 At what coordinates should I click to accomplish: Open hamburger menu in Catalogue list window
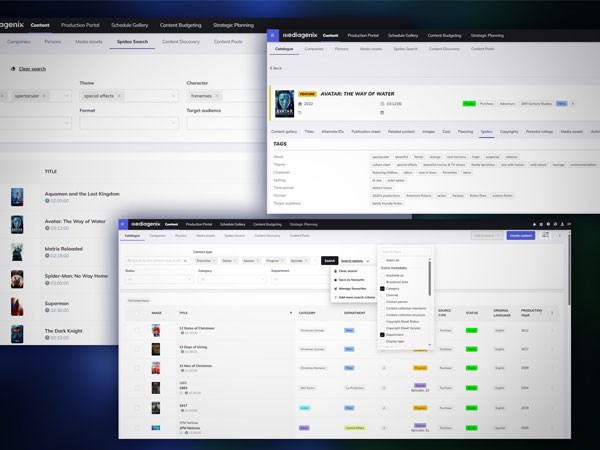[123, 224]
